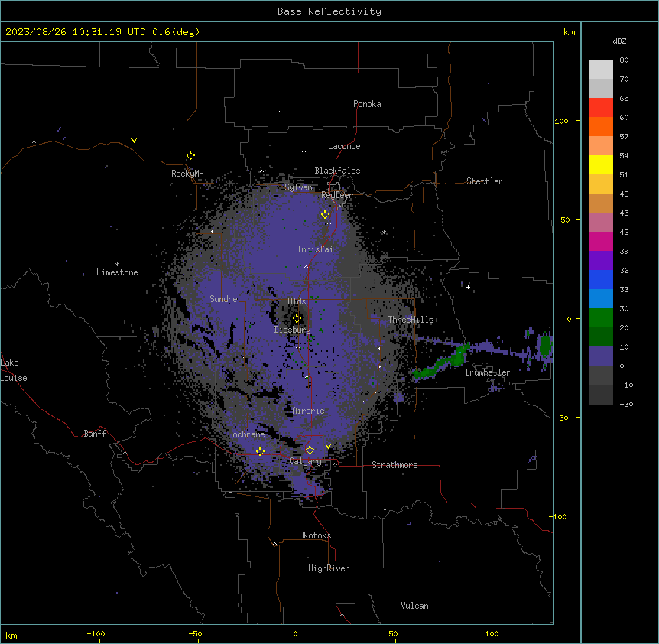Click the Blackfalds city label
The image size is (659, 644).
tap(337, 171)
